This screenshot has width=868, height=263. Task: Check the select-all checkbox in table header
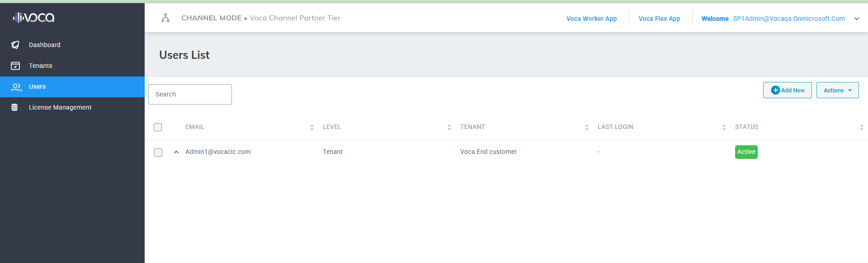158,127
